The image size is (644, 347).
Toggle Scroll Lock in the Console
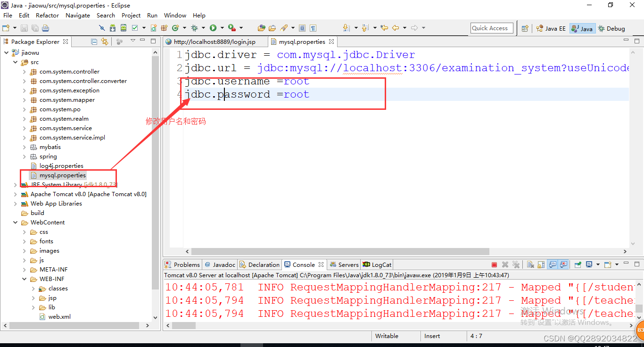(541, 264)
